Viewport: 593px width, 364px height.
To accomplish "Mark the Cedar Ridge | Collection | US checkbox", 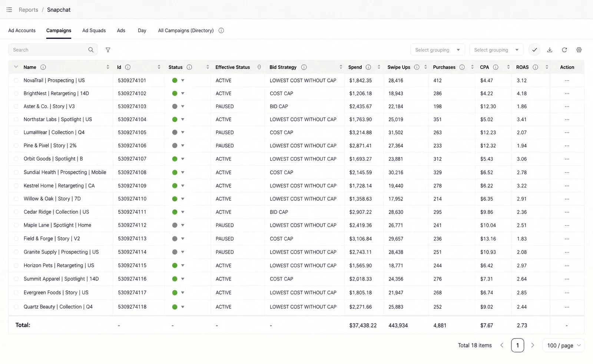I will pyautogui.click(x=16, y=212).
